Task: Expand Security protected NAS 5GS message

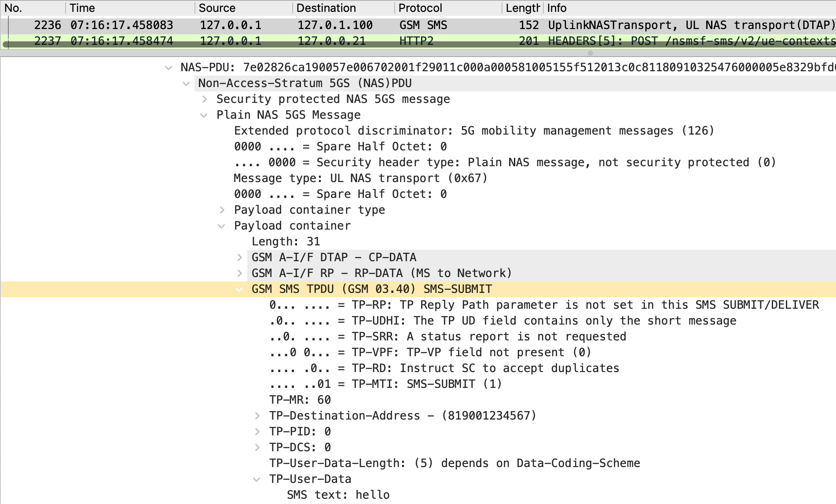Action: click(x=204, y=99)
